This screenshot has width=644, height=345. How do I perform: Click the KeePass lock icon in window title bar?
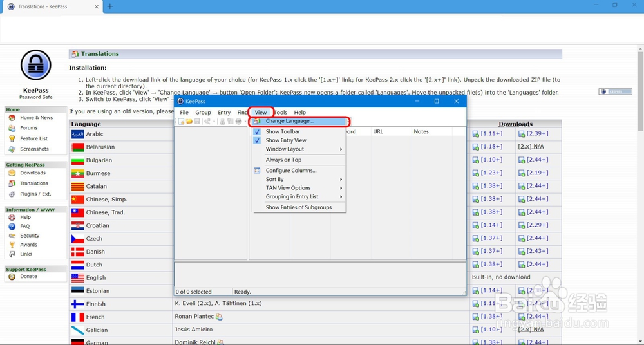[x=180, y=102]
